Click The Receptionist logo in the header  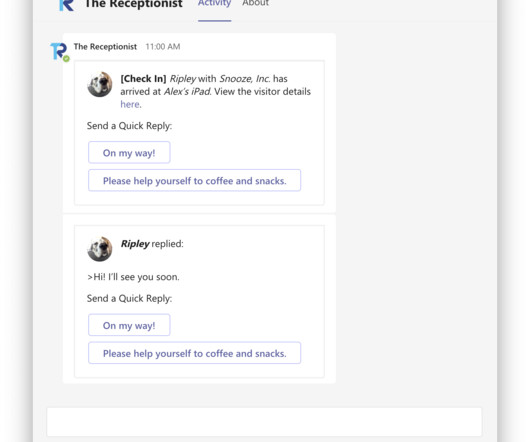click(67, 5)
